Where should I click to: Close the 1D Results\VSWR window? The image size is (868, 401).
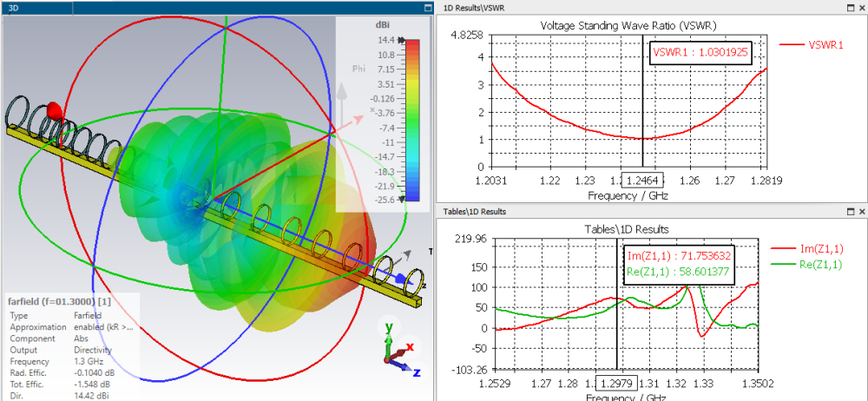click(861, 8)
